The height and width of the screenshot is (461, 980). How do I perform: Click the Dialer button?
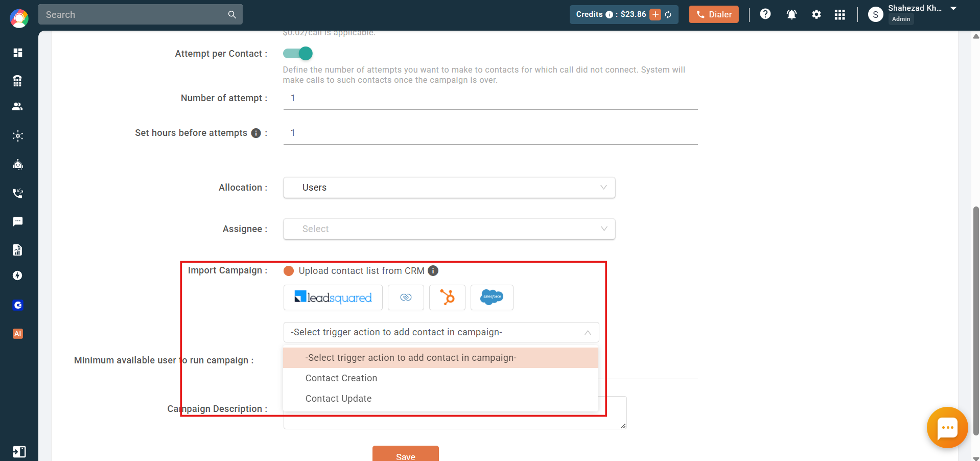coord(714,14)
